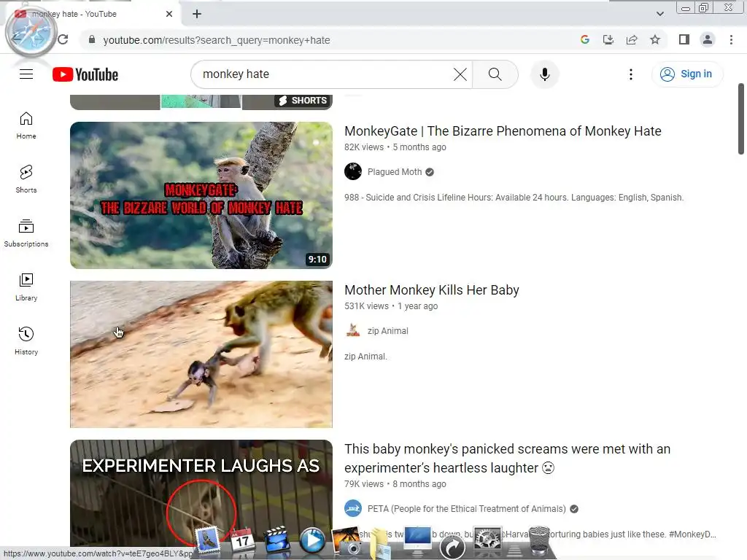Go to the YouTube logo homepage
Screen dimensions: 747x560
(x=85, y=74)
